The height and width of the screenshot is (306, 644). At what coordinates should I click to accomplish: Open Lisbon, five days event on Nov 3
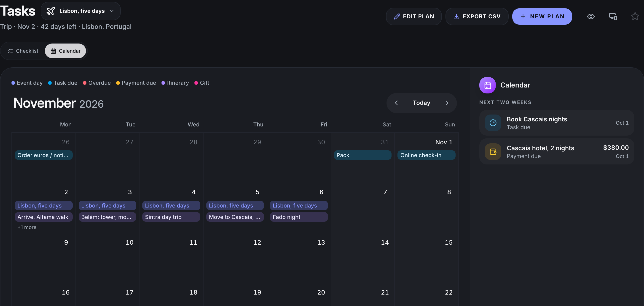107,206
